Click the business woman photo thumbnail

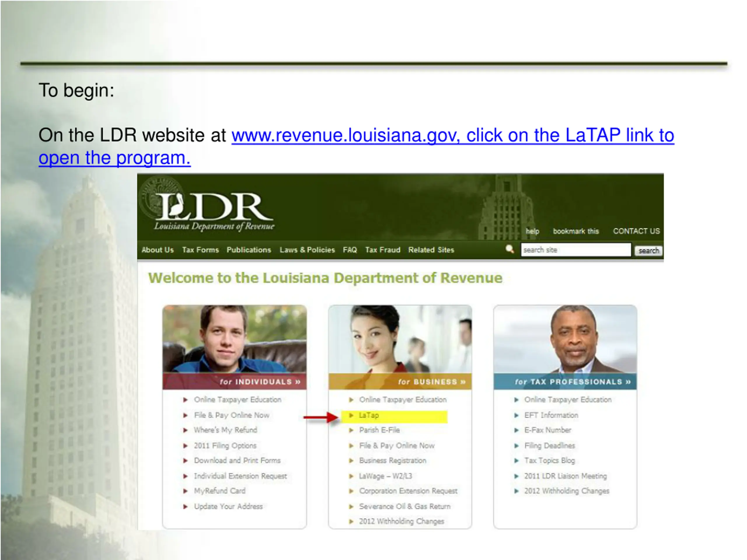(400, 339)
